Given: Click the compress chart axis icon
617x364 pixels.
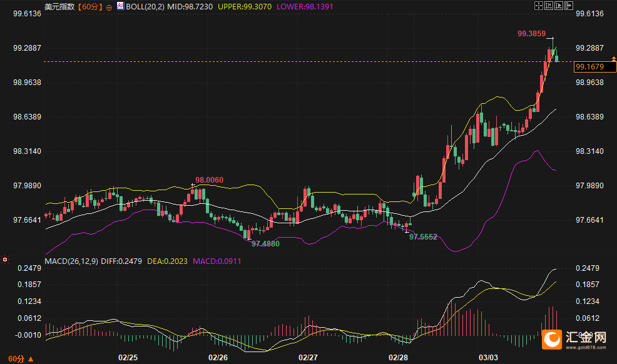Looking at the screenshot, I should click(548, 6).
